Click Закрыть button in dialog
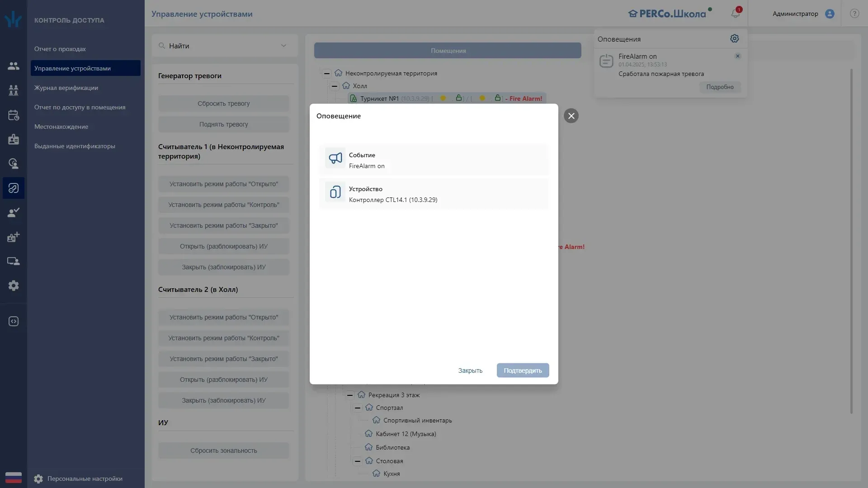This screenshot has width=868, height=488. pyautogui.click(x=470, y=371)
